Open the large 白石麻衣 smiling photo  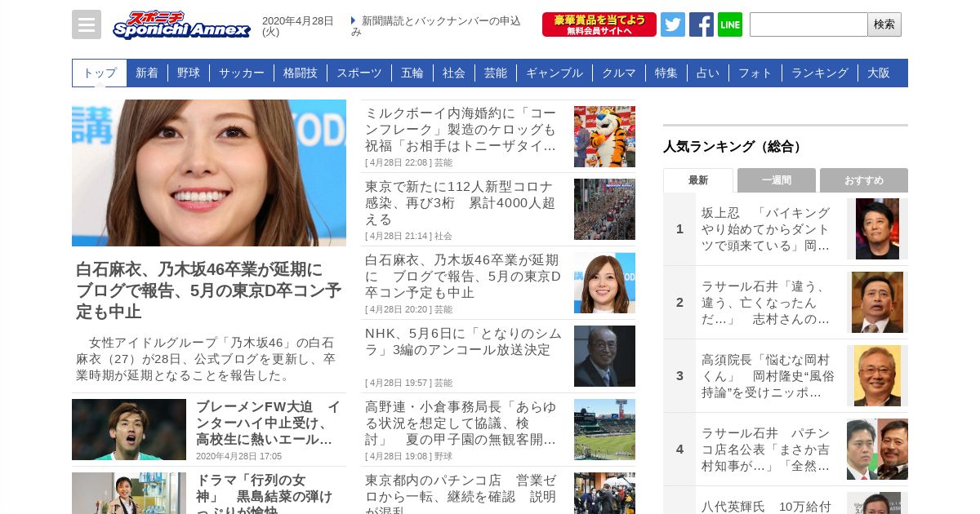pos(209,173)
